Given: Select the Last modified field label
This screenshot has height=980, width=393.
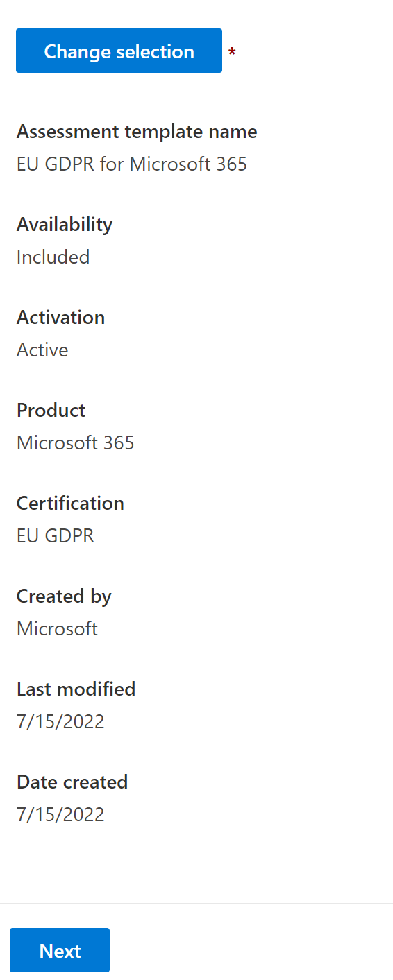Looking at the screenshot, I should coord(76,689).
